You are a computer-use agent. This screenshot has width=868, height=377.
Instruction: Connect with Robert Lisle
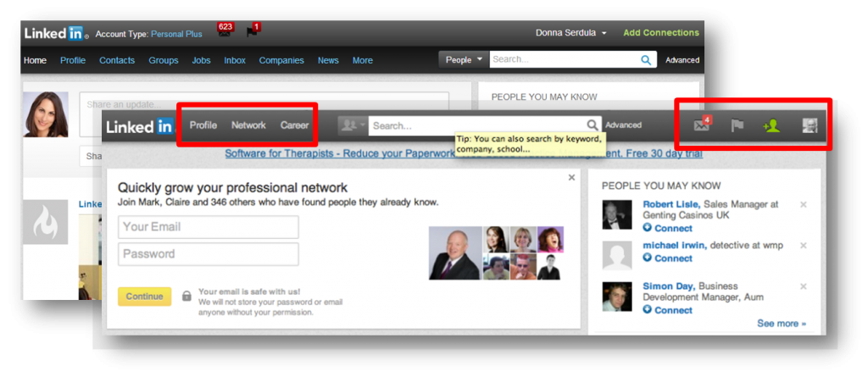[x=668, y=228]
